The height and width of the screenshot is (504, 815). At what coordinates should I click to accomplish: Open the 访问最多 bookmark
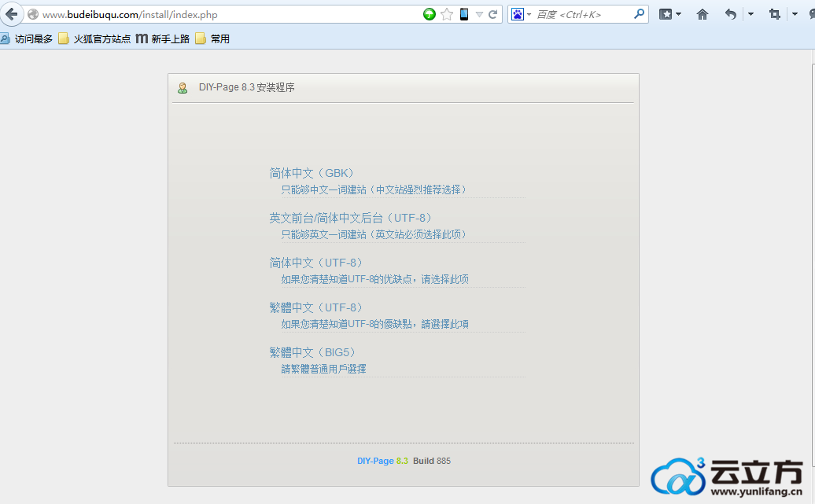[x=28, y=39]
